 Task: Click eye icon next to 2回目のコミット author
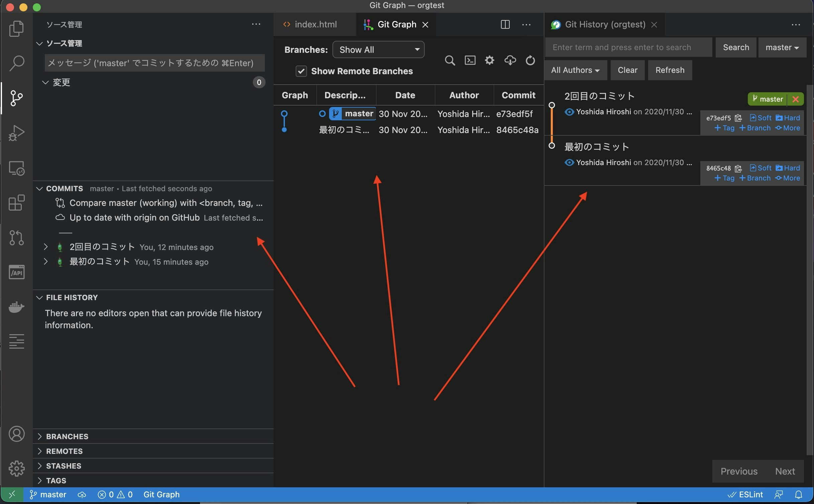coord(569,112)
